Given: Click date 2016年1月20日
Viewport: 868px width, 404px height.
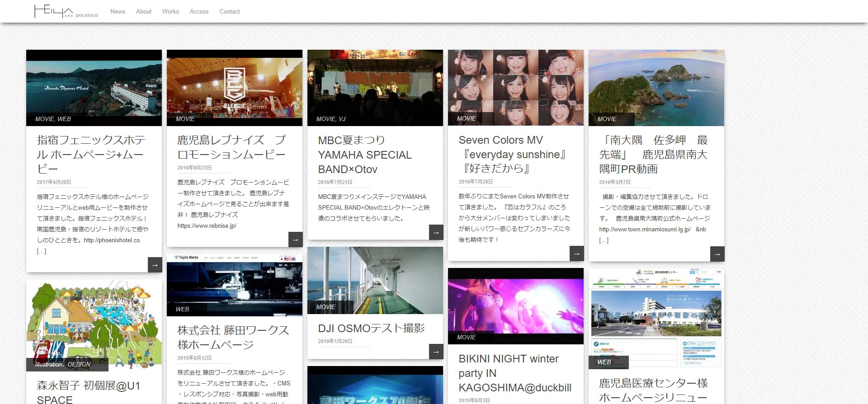Looking at the screenshot, I should [335, 341].
